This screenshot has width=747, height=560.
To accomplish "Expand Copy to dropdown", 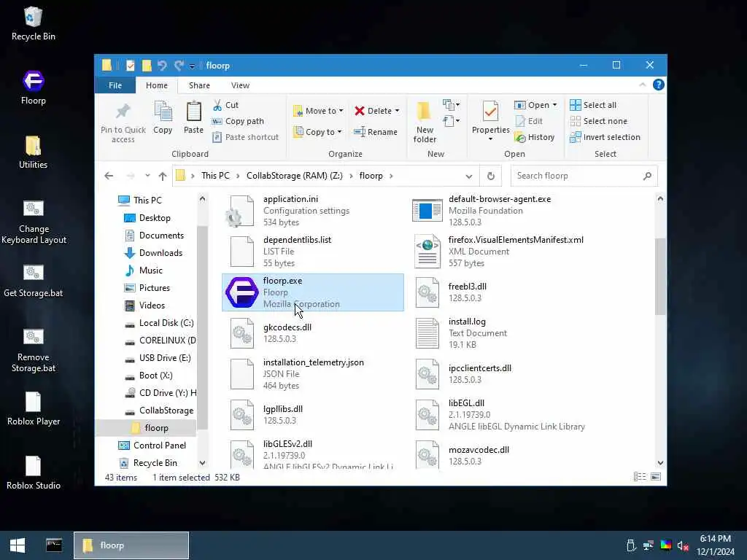I will click(x=339, y=132).
